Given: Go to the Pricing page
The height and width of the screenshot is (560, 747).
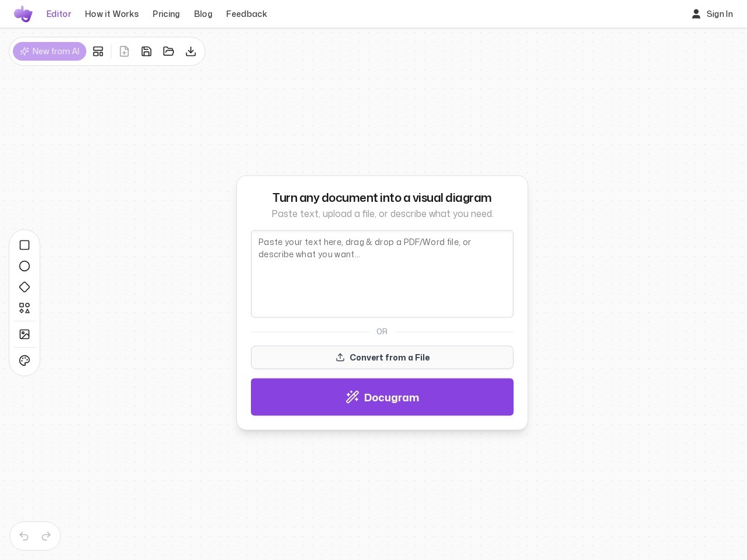Looking at the screenshot, I should pos(166,14).
